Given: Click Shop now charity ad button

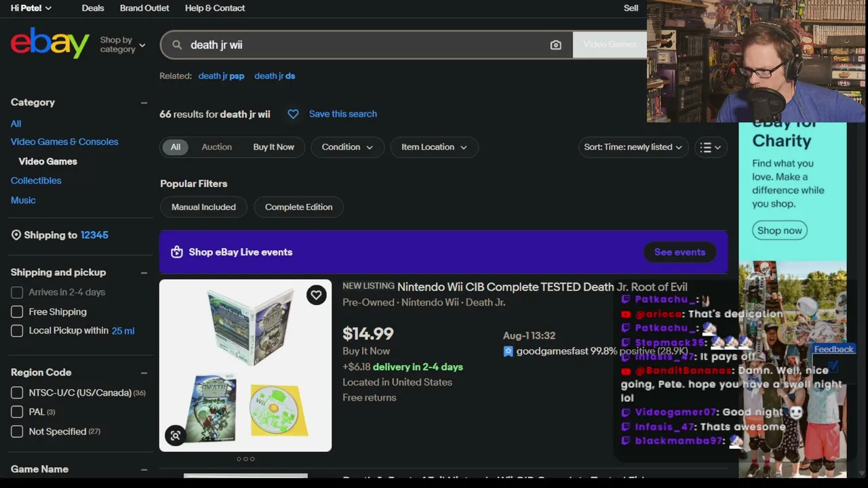Looking at the screenshot, I should [x=780, y=230].
